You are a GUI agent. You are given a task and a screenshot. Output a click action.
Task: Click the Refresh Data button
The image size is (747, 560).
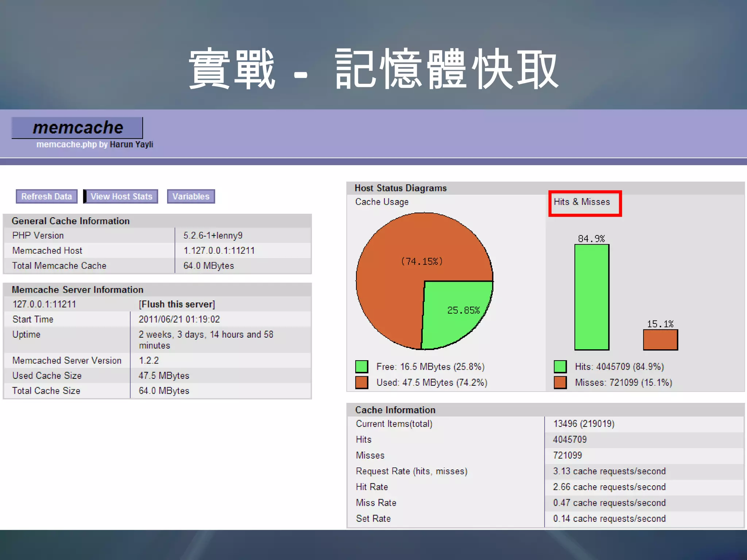click(x=47, y=197)
